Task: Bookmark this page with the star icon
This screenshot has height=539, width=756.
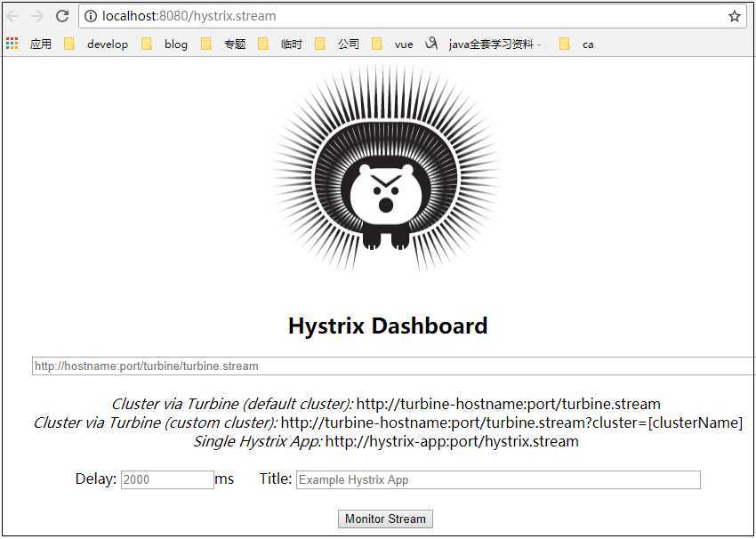Action: [735, 16]
